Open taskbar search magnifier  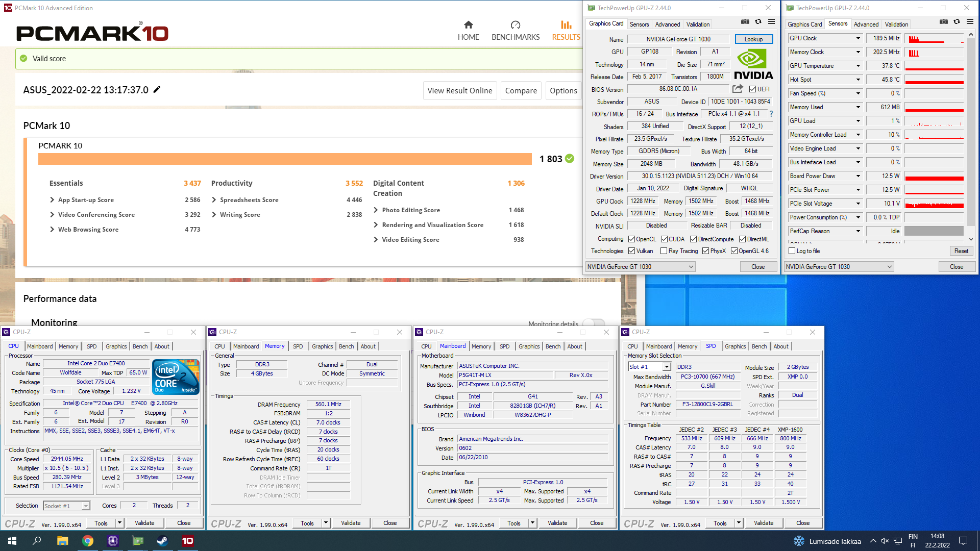37,541
